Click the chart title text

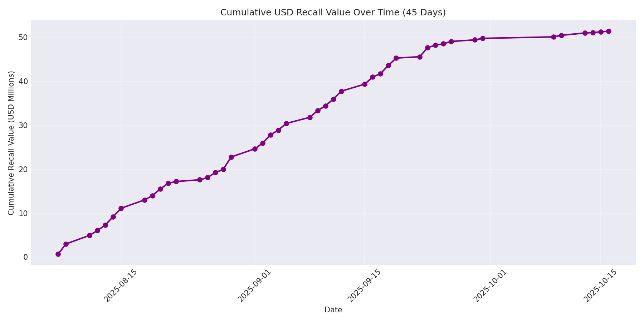333,12
